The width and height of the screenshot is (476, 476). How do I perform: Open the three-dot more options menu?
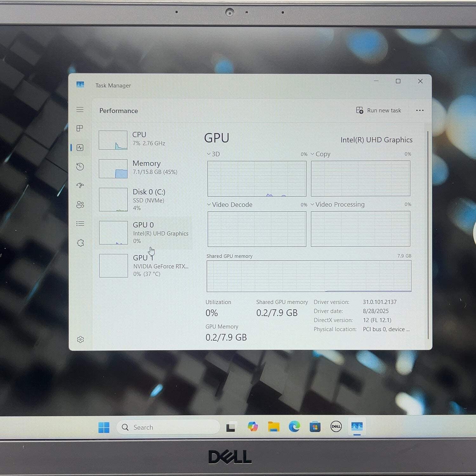click(420, 110)
